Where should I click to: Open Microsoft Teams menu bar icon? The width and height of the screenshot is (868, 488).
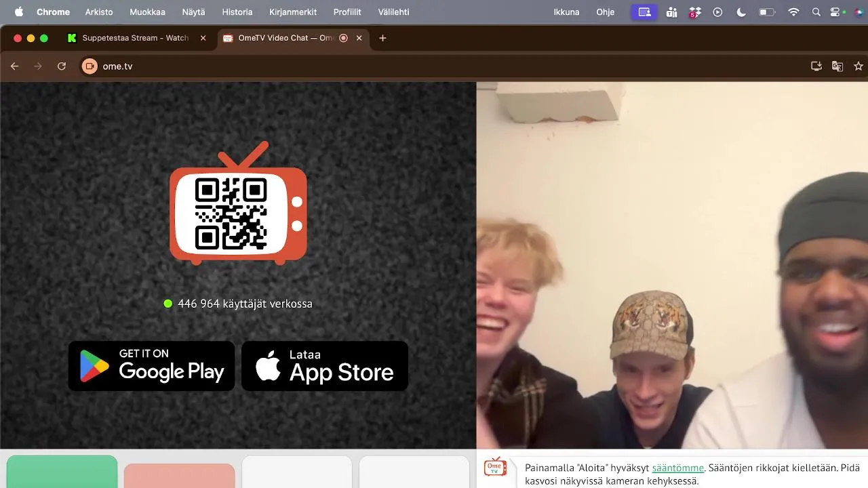tap(671, 12)
